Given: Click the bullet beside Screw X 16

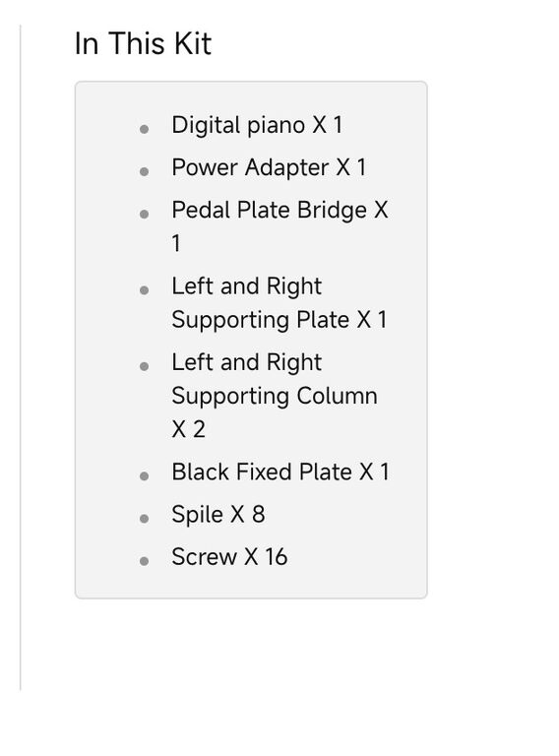Looking at the screenshot, I should point(144,561).
